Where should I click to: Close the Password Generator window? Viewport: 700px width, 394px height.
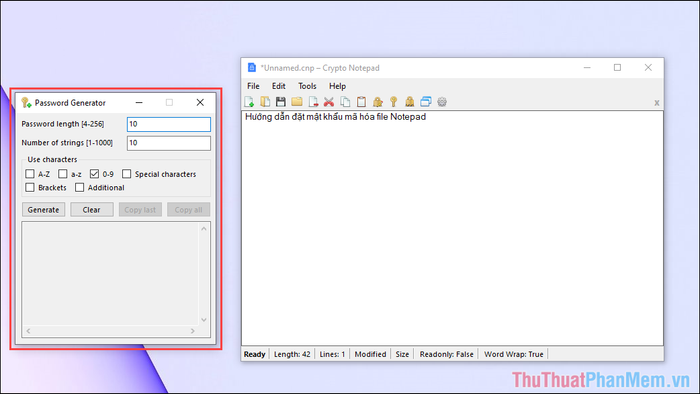click(x=200, y=103)
